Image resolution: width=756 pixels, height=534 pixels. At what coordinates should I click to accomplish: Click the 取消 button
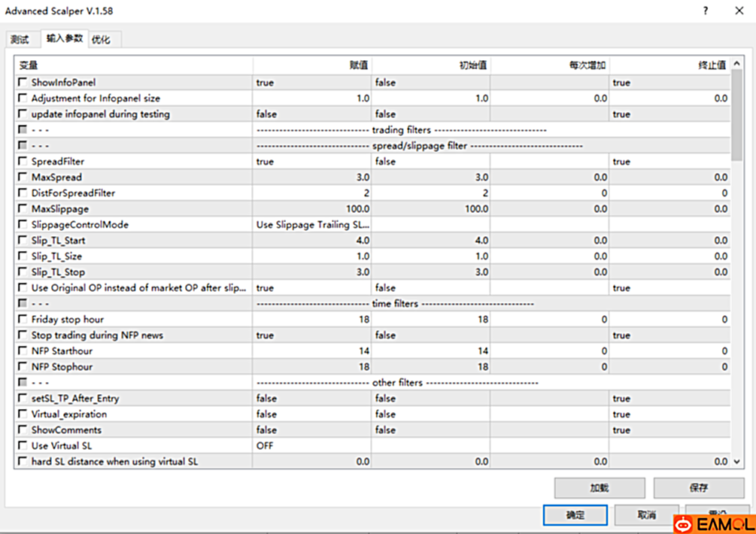point(647,514)
